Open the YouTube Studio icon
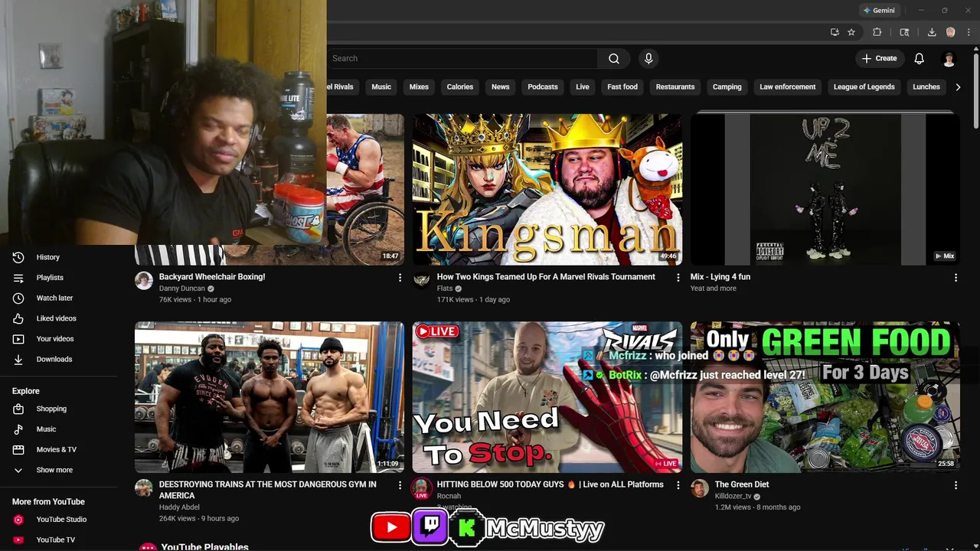Screen dimensions: 980x551 18,520
